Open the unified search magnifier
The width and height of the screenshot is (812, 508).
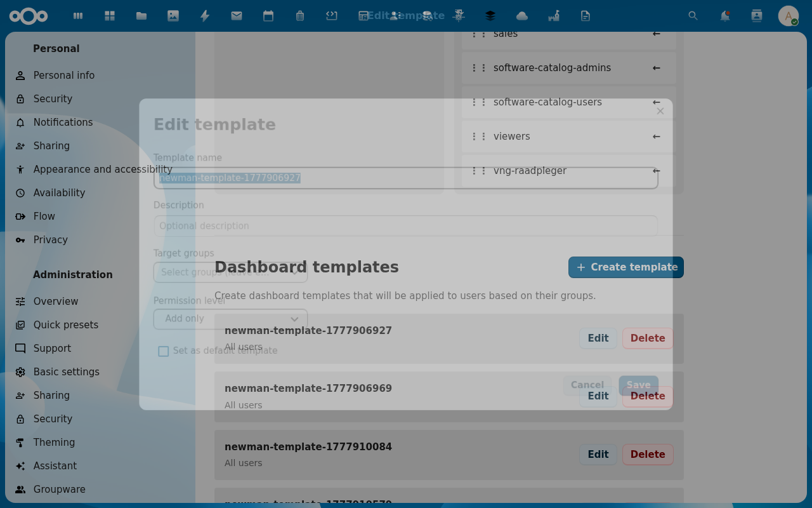click(693, 16)
